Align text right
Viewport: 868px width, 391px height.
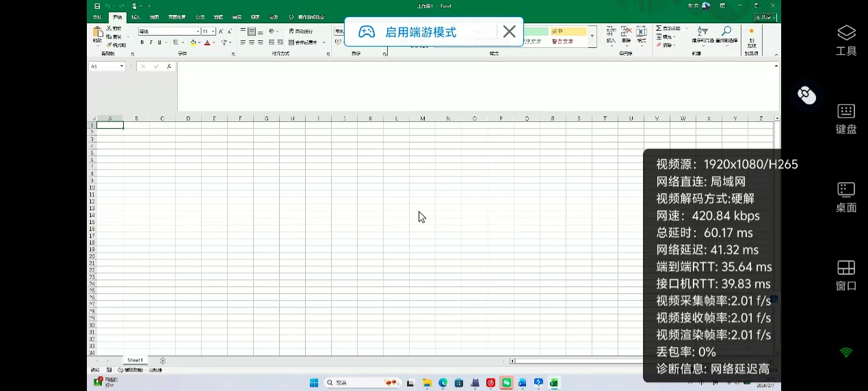[x=261, y=42]
